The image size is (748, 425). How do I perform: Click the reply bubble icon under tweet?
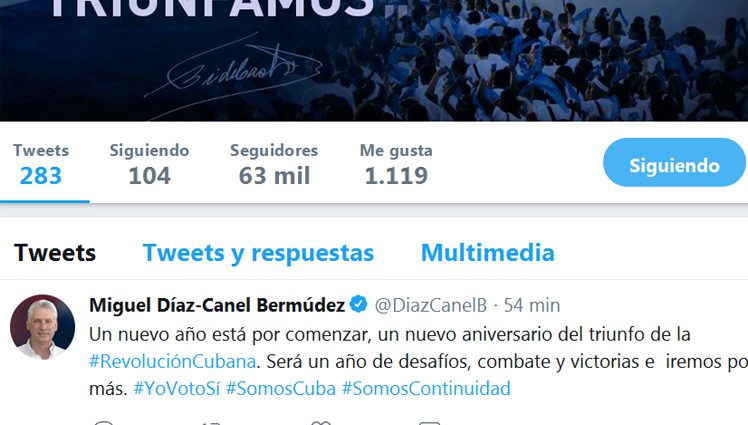(x=104, y=423)
